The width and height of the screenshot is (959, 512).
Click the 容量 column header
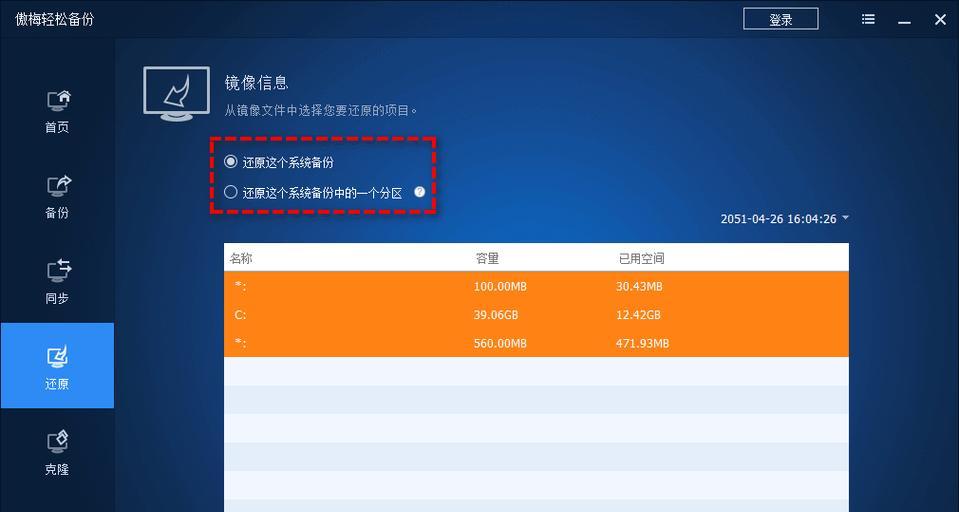click(487, 258)
